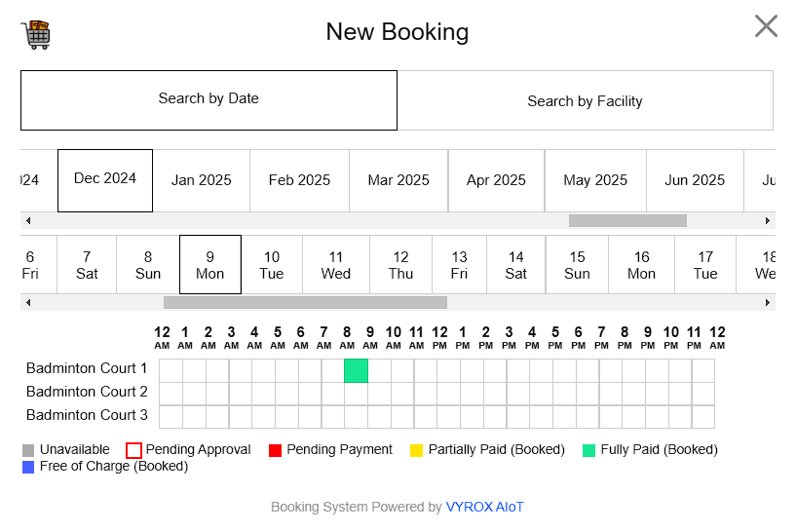Click the Free of Charge legend swatch
Viewport: 796px width, 532px height.
pos(28,467)
